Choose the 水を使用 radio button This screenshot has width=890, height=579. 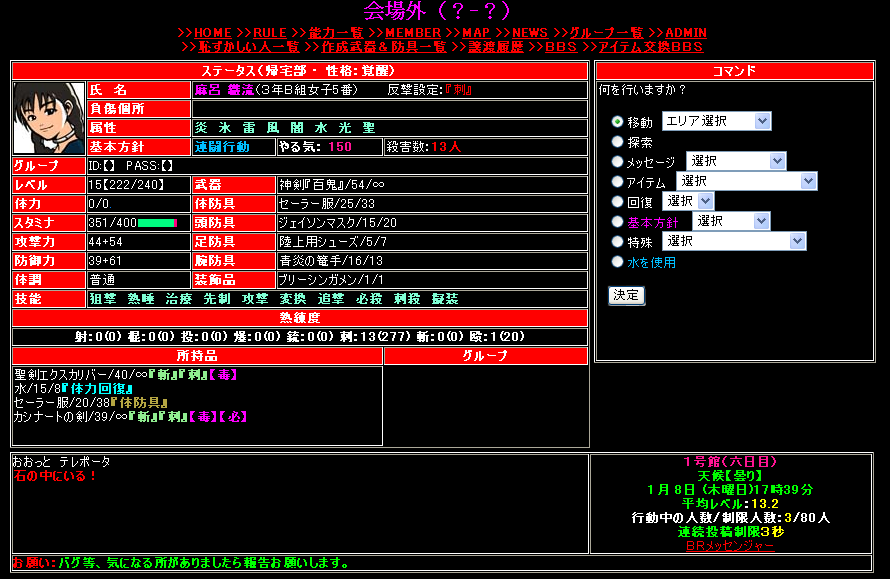coord(617,262)
